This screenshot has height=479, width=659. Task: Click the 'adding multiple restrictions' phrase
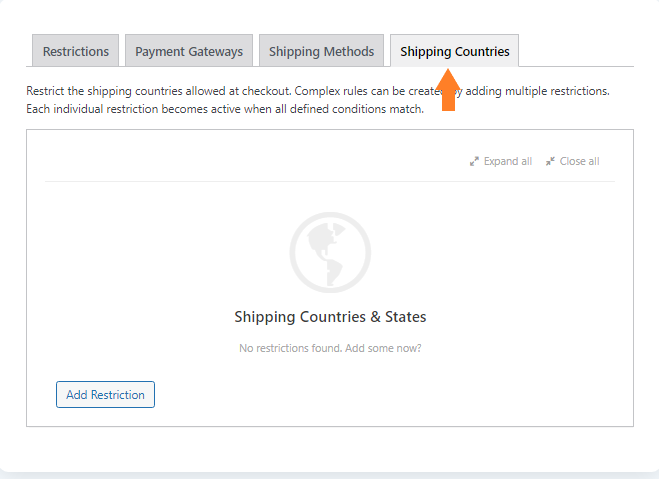pyautogui.click(x=538, y=91)
